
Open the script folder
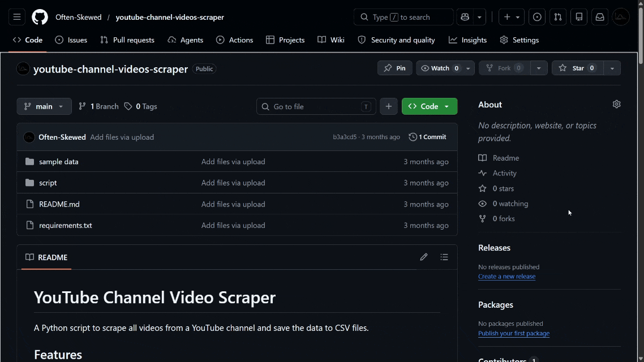click(x=48, y=183)
